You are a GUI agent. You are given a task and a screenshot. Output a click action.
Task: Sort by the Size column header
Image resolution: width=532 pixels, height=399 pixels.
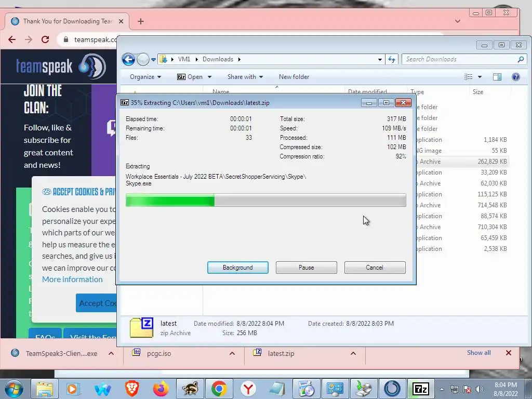478,92
